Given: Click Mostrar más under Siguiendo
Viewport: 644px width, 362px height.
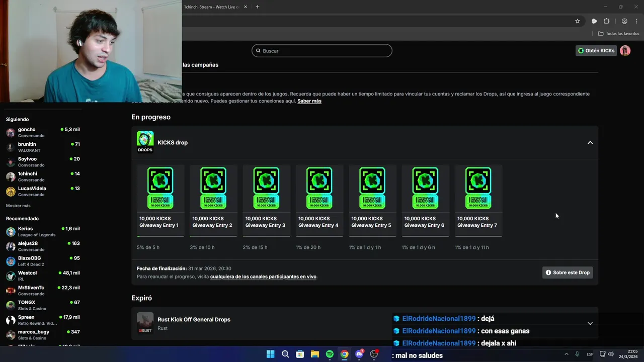Looking at the screenshot, I should [18, 206].
